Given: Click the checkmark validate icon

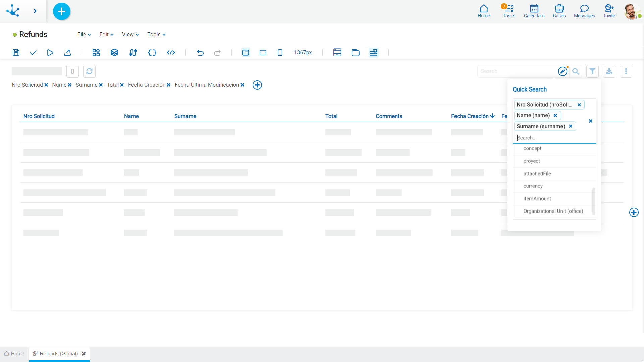Looking at the screenshot, I should tap(33, 53).
